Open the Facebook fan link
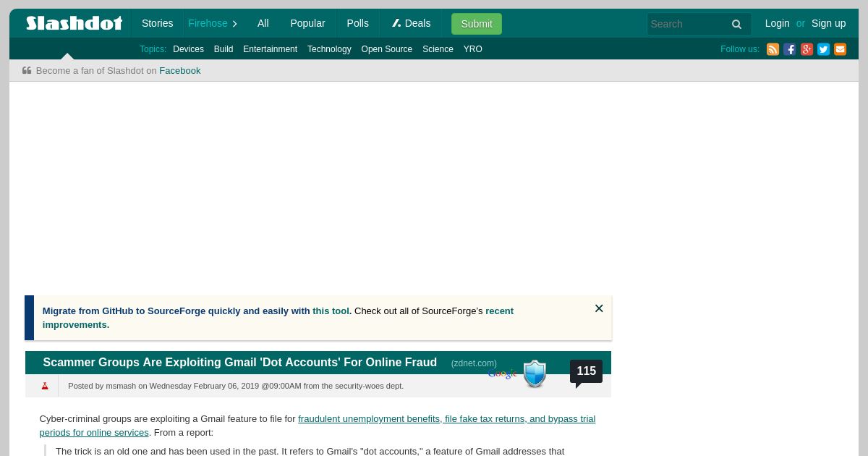The image size is (868, 456). point(179,71)
